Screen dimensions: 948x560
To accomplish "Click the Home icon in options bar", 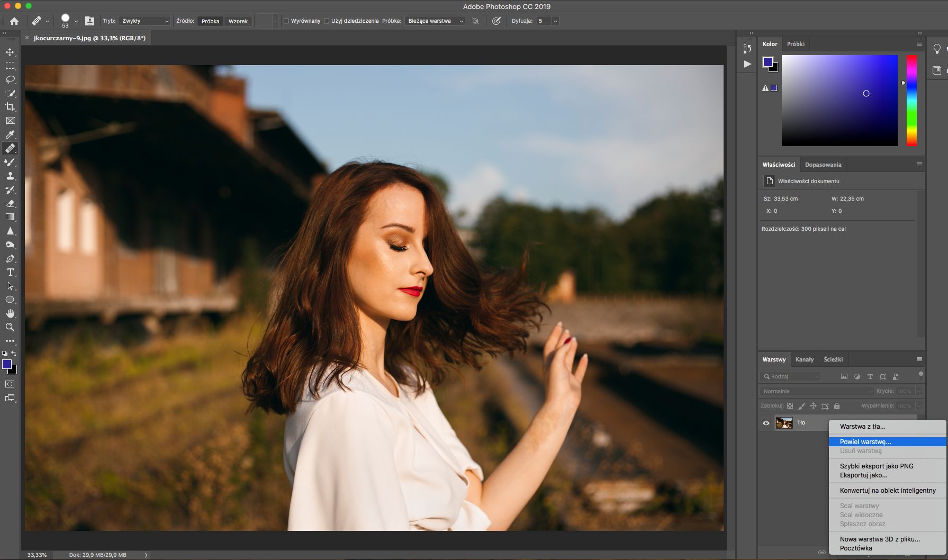I will click(x=14, y=21).
